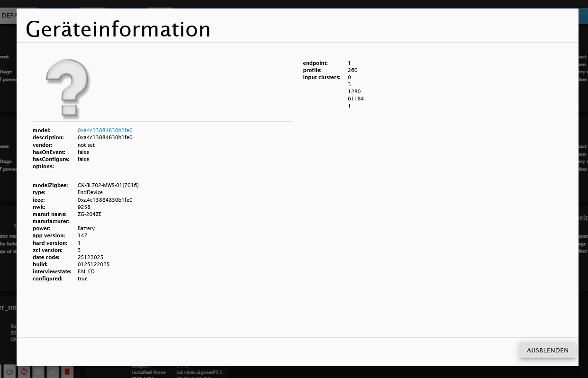Screen dimensions: 588x378
Task: Select the build value 0125122025
Action: coord(93,264)
